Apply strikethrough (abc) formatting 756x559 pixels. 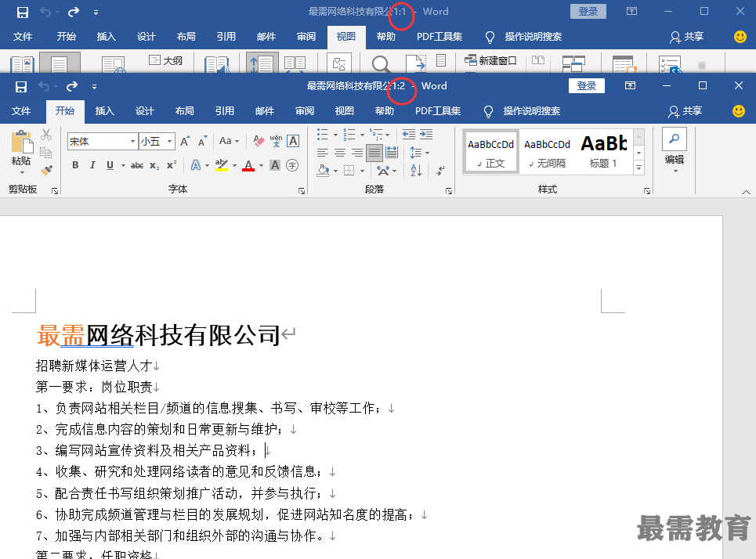137,165
